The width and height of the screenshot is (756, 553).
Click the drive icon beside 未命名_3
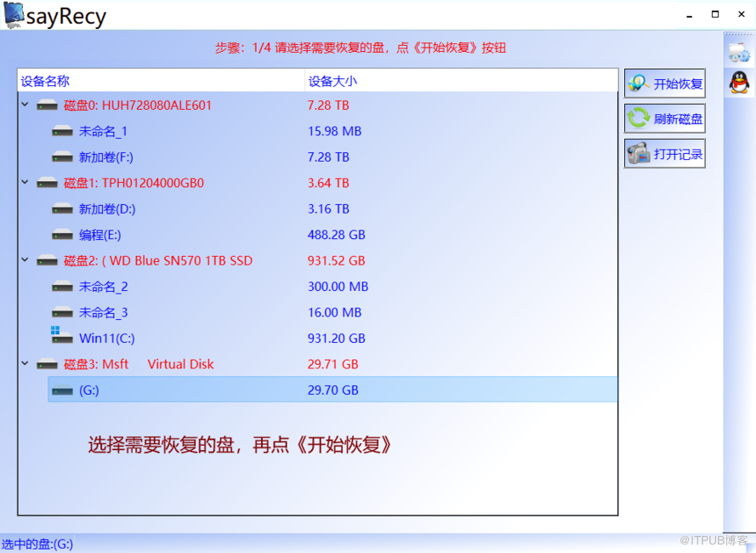[63, 313]
